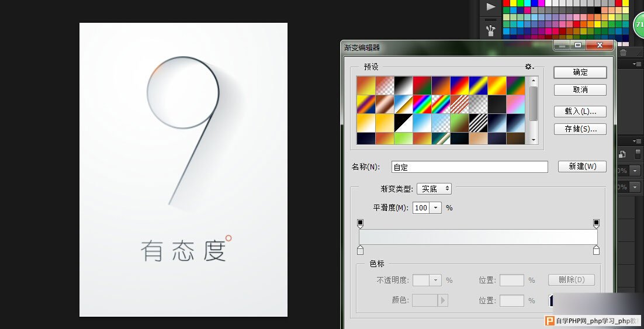The width and height of the screenshot is (644, 329).
Task: Choose the violet-to-orange gradient preset
Action: 441,85
